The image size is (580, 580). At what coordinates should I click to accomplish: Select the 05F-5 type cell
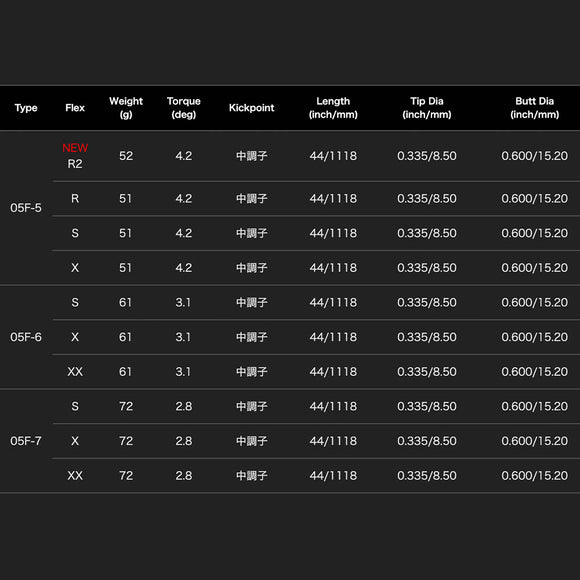click(x=26, y=208)
